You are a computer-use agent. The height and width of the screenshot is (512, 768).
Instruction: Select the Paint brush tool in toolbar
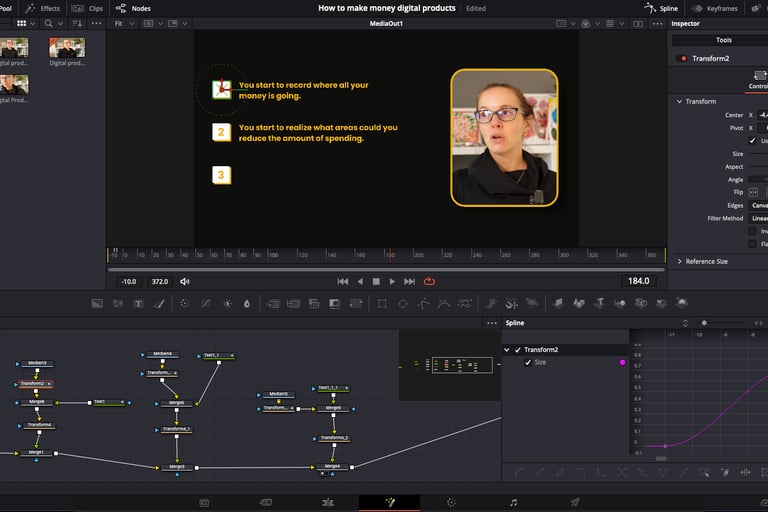tap(159, 303)
